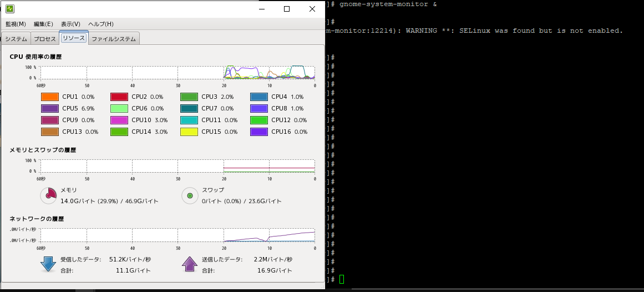Image resolution: width=644 pixels, height=292 pixels.
Task: Pick the CPU4 blue color swatch
Action: tap(259, 97)
